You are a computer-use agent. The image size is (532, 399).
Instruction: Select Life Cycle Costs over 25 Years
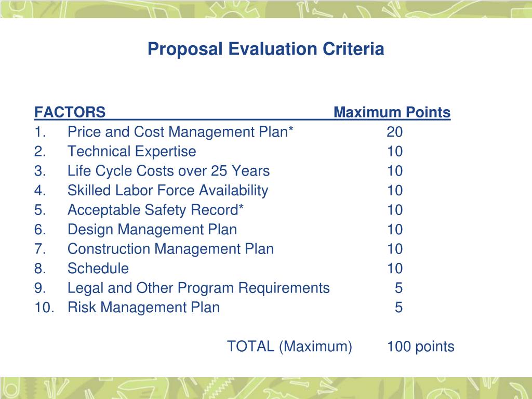[x=169, y=170]
